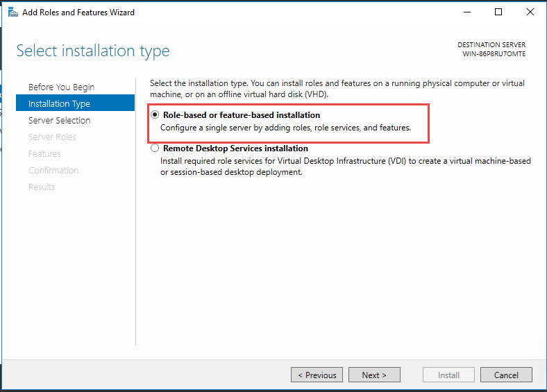Image resolution: width=547 pixels, height=392 pixels.
Task: Proceed with the Next button
Action: (x=374, y=375)
